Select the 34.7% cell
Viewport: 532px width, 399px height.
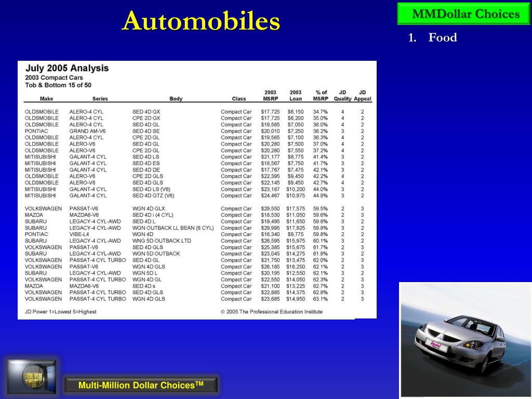click(x=320, y=112)
